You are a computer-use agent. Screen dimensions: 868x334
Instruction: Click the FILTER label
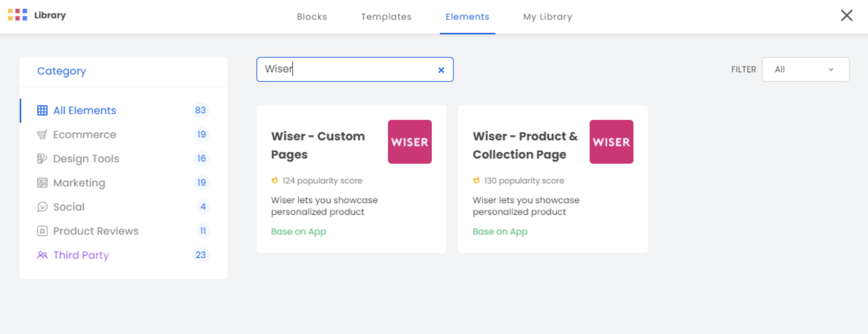743,69
